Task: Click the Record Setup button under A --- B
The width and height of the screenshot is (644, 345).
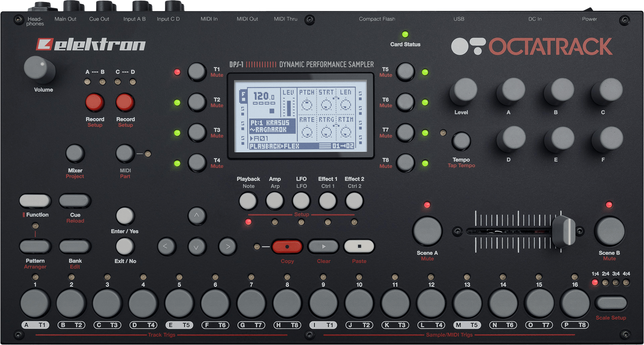Action: (x=95, y=102)
